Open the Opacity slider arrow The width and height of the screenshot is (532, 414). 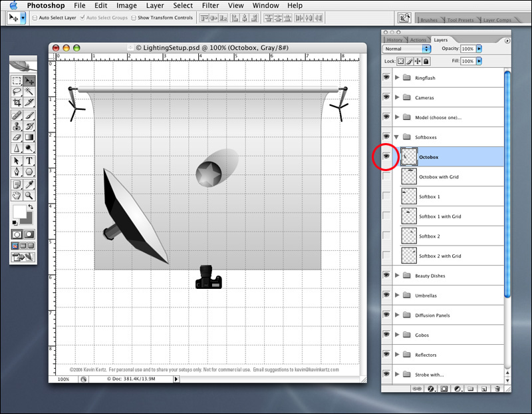point(479,49)
